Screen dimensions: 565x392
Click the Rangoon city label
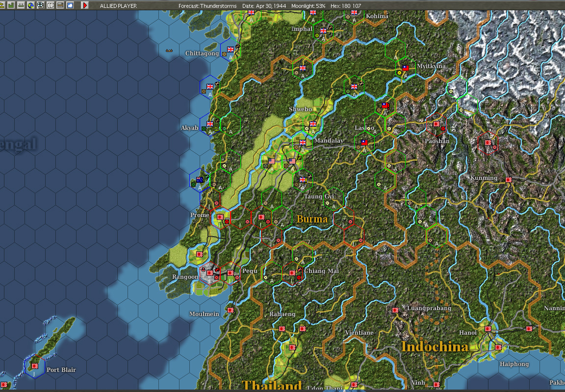coord(185,277)
